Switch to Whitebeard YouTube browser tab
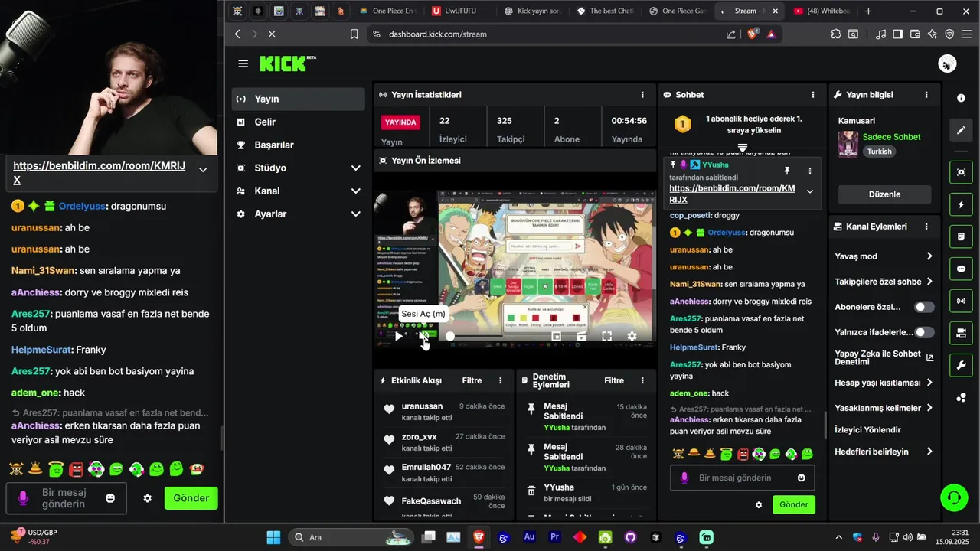Screen dimensions: 980x551 click(823, 11)
